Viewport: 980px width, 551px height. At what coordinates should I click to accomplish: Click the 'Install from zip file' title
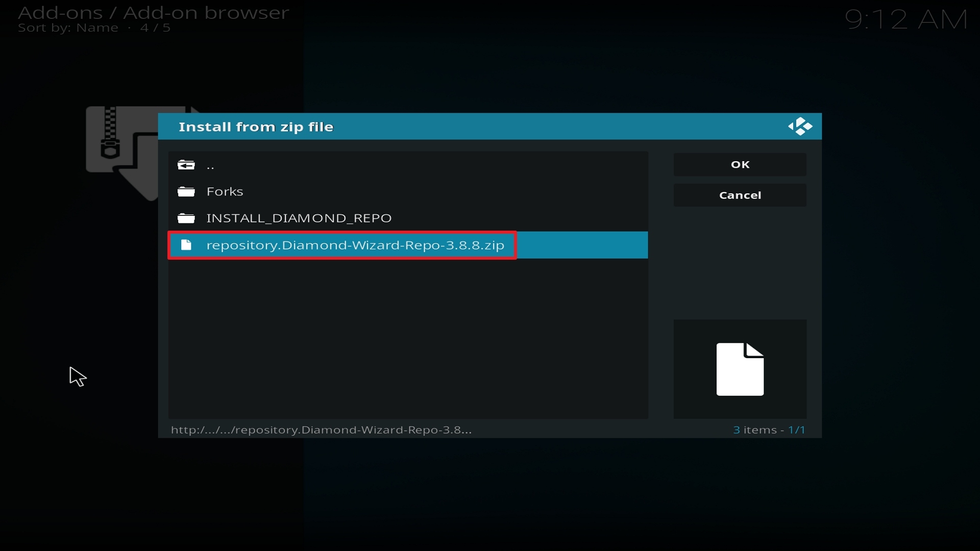tap(256, 127)
